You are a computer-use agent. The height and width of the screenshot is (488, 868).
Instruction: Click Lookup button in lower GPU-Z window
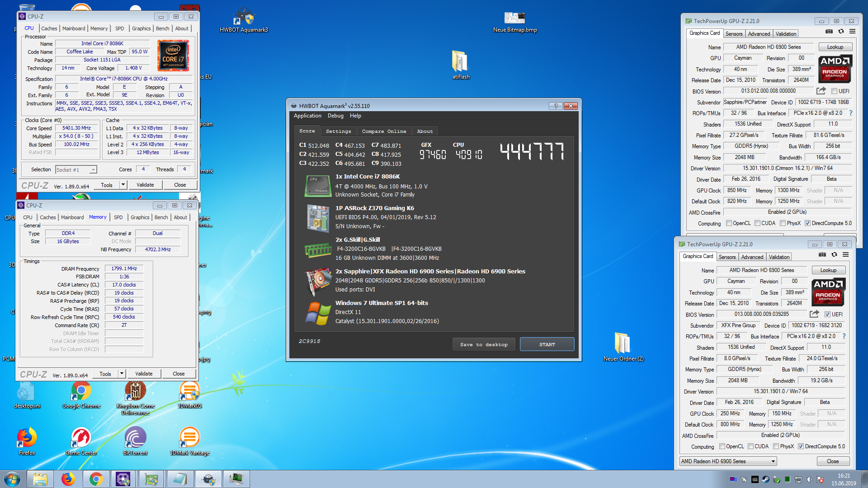[x=828, y=270]
